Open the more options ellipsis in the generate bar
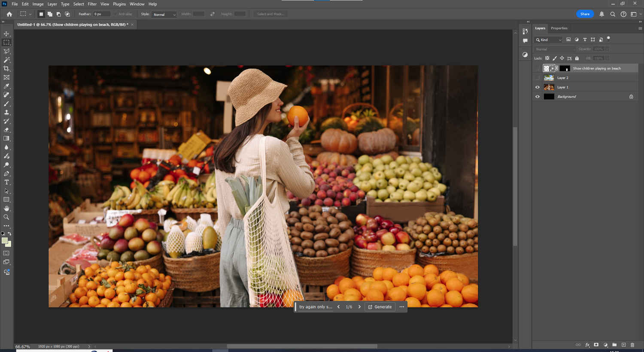 pyautogui.click(x=401, y=307)
